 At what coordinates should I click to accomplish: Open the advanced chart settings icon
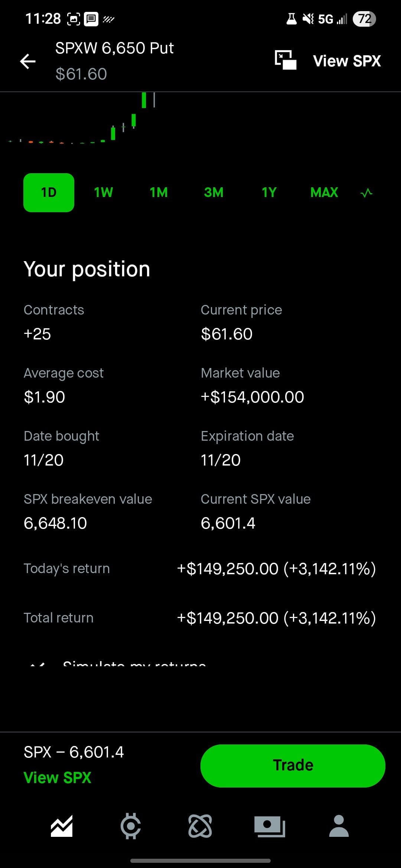(x=366, y=193)
